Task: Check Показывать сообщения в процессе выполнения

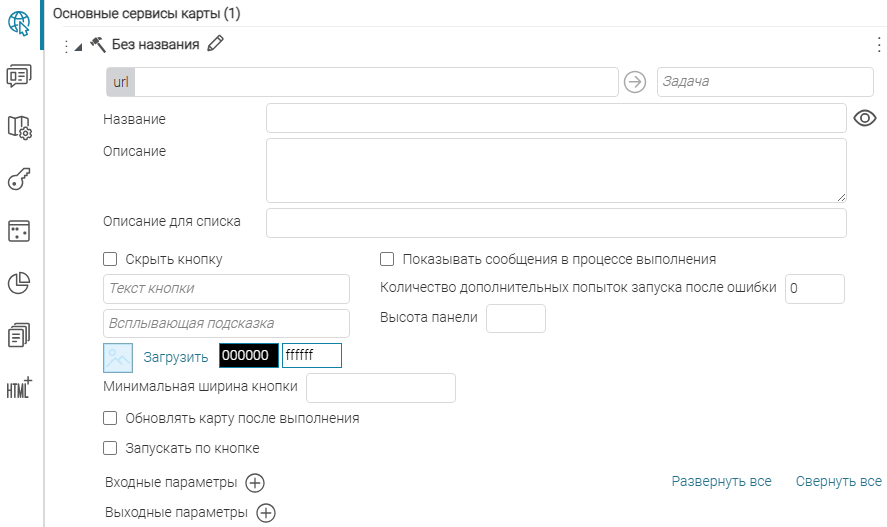Action: coord(387,259)
